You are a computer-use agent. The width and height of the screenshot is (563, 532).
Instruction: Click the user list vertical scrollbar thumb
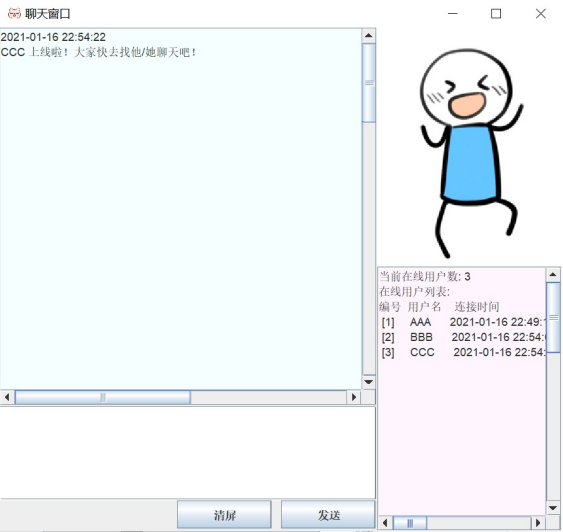pos(553,317)
